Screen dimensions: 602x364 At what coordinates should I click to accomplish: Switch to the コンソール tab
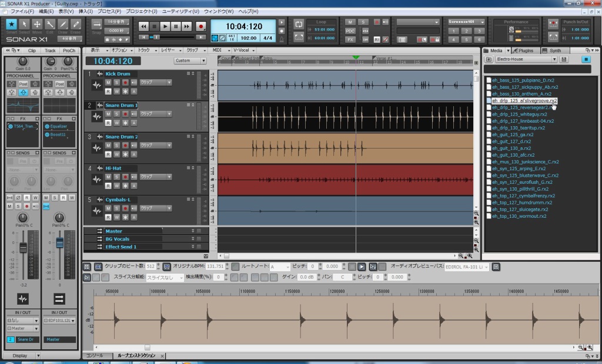[95, 356]
